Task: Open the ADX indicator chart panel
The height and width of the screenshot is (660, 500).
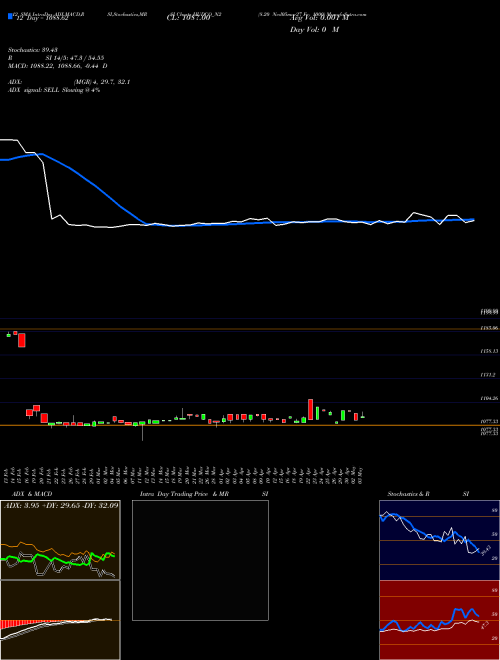Action: [60, 540]
